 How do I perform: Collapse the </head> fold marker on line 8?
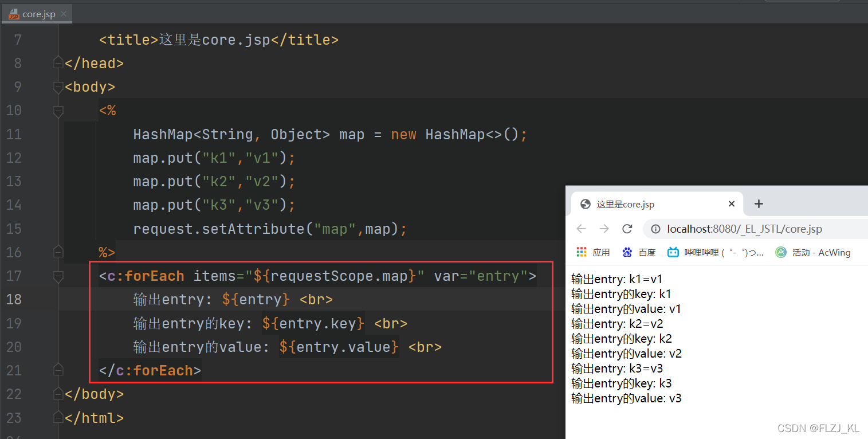click(58, 63)
